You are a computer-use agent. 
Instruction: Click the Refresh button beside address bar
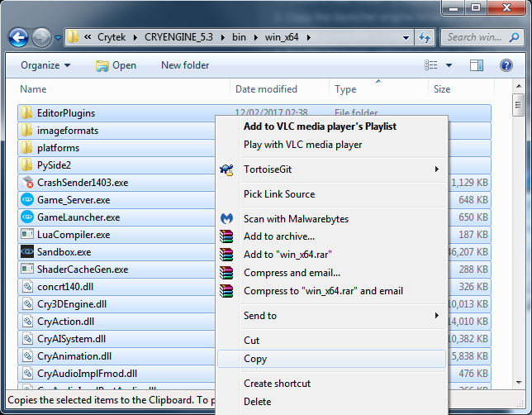pyautogui.click(x=425, y=37)
